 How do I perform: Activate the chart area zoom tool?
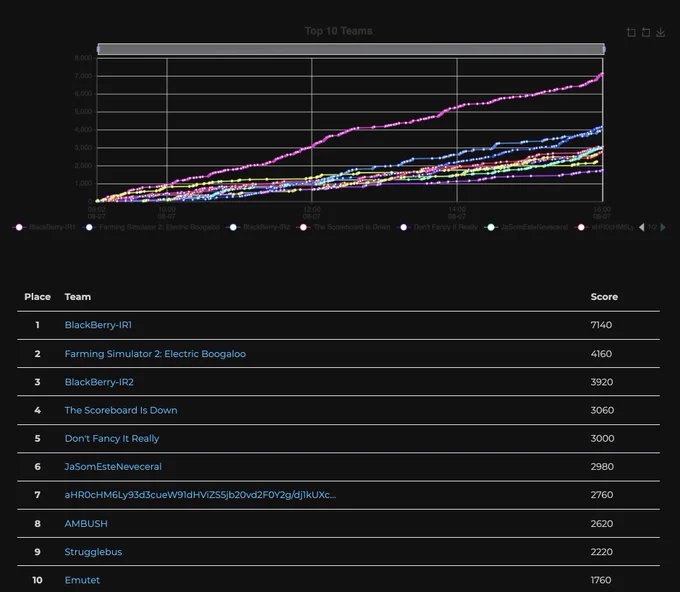coord(631,32)
